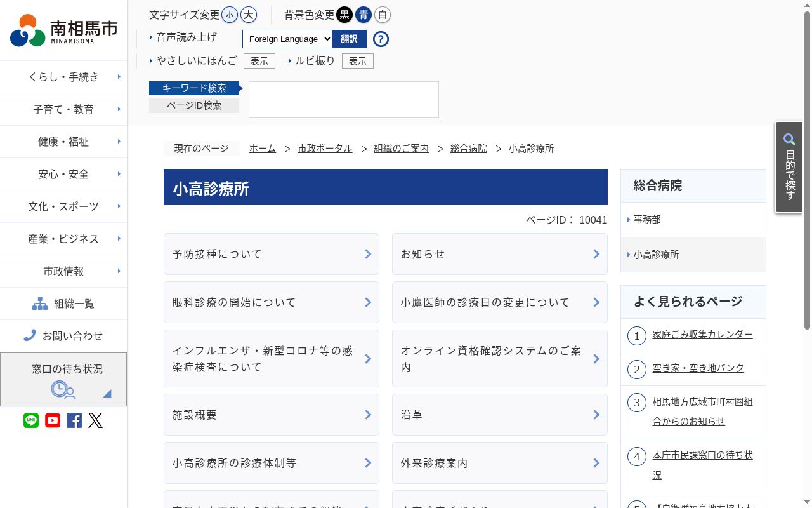
Task: Open 外来診療案内 page
Action: tap(500, 464)
